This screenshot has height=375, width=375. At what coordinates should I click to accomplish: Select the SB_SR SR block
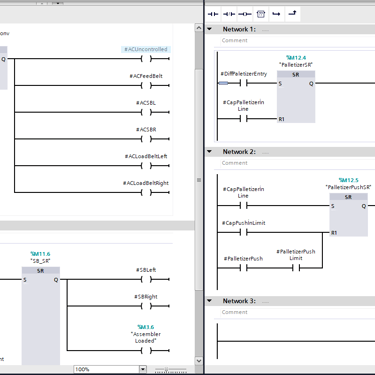click(41, 316)
